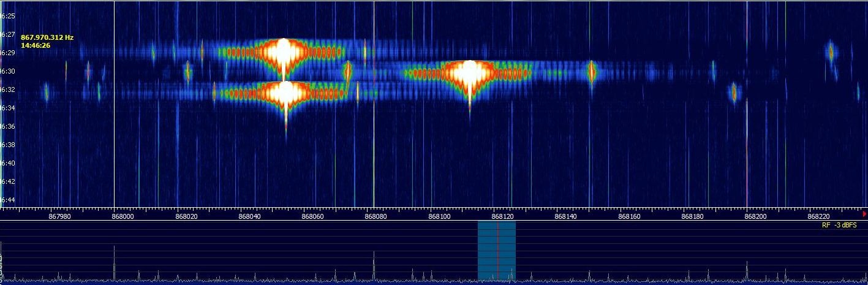868x285 pixels.
Task: Click the yellow 867.970.312 Hz readout
Action: [47, 37]
